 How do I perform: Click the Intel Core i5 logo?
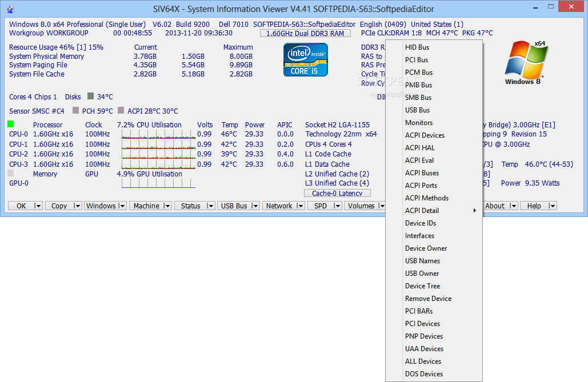306,60
